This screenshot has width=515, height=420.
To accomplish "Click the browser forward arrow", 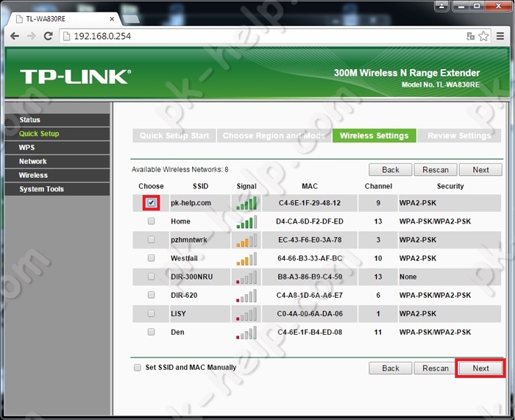I will pos(32,36).
